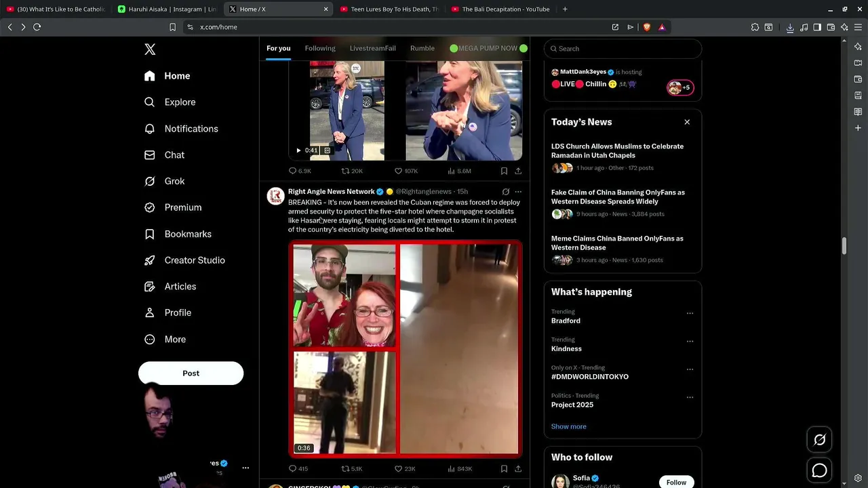Switch to Haruhi Aisaka Instagram browser tab
Viewport: 868px width, 488px height.
tap(167, 9)
